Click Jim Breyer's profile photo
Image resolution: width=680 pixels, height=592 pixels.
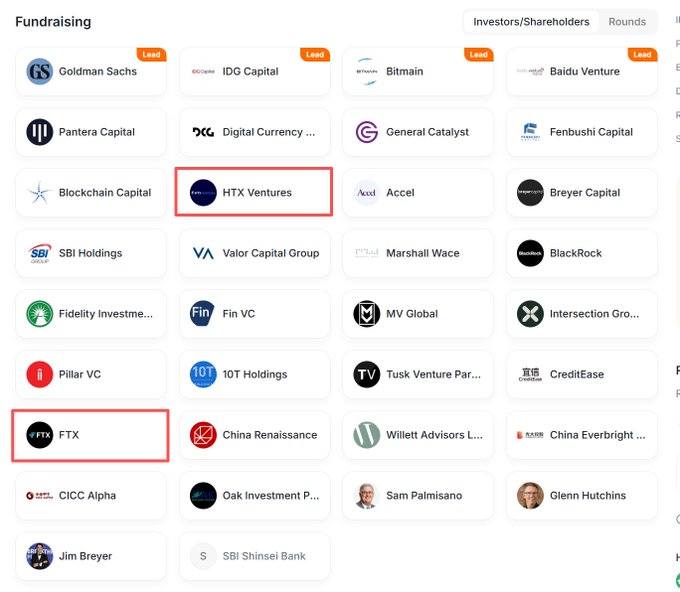(39, 556)
